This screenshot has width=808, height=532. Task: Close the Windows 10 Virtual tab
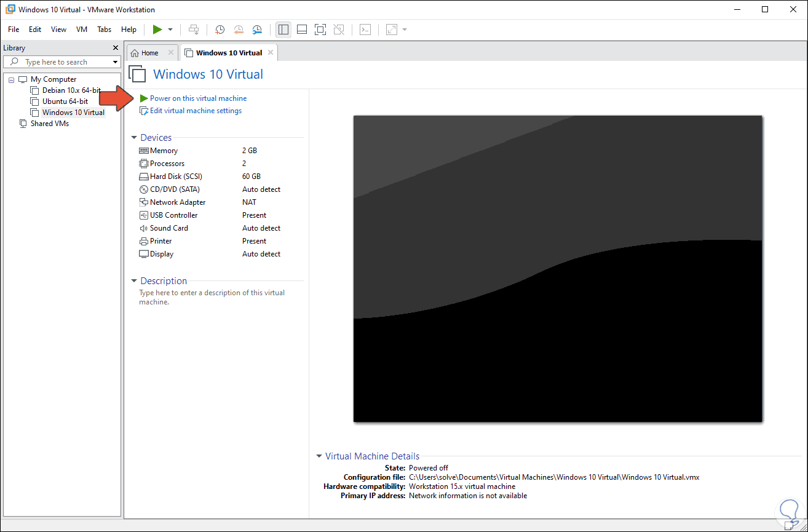pyautogui.click(x=271, y=53)
